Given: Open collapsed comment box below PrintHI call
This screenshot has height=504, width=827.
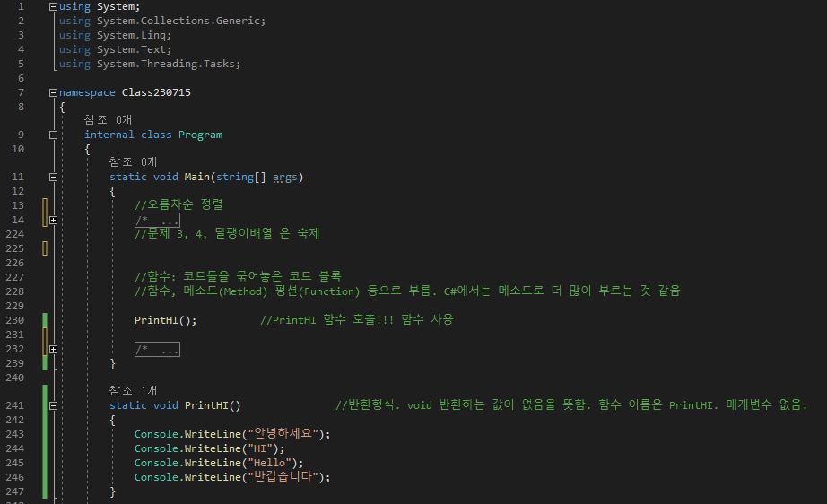Looking at the screenshot, I should pos(157,349).
